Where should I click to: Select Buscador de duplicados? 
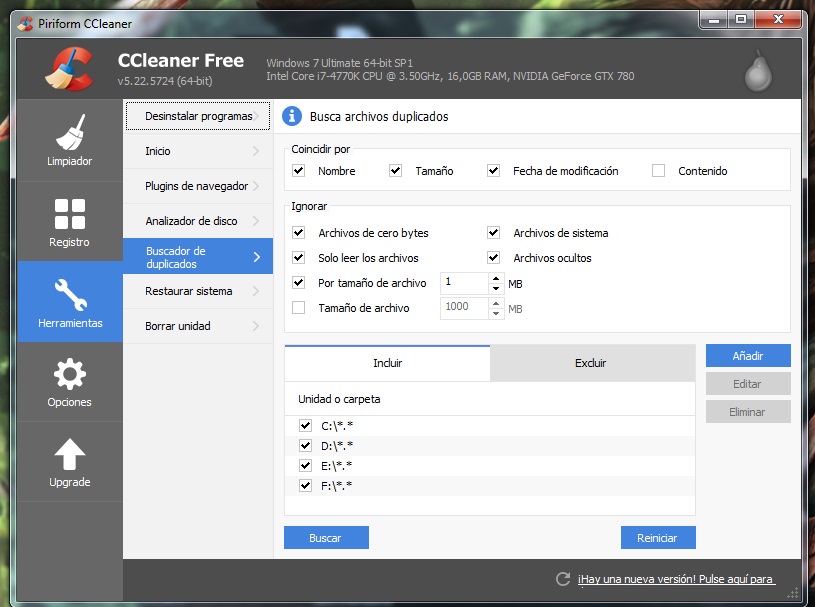pyautogui.click(x=198, y=256)
